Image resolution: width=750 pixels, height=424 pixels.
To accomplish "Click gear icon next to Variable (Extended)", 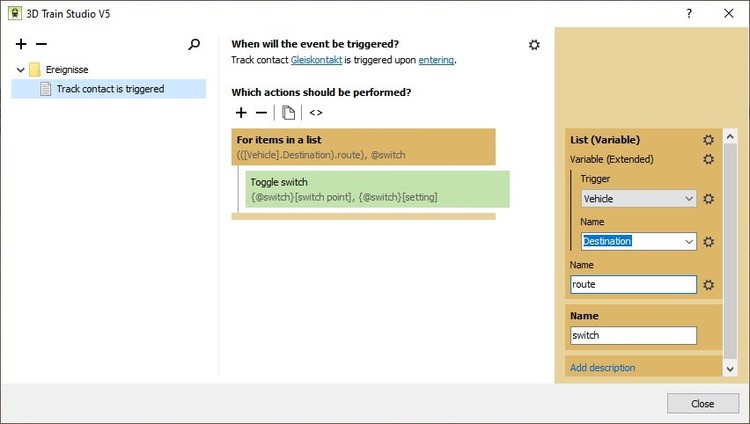I will pos(708,159).
